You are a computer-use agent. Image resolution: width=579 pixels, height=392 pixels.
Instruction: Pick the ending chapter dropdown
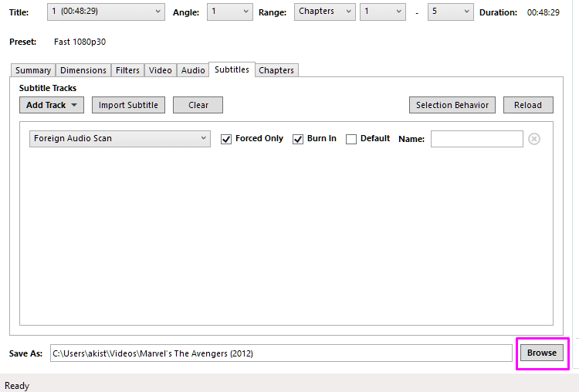[x=451, y=12]
